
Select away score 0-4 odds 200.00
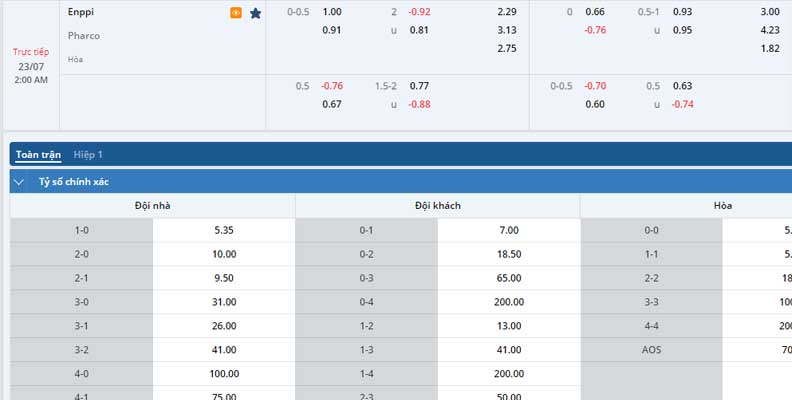509,302
